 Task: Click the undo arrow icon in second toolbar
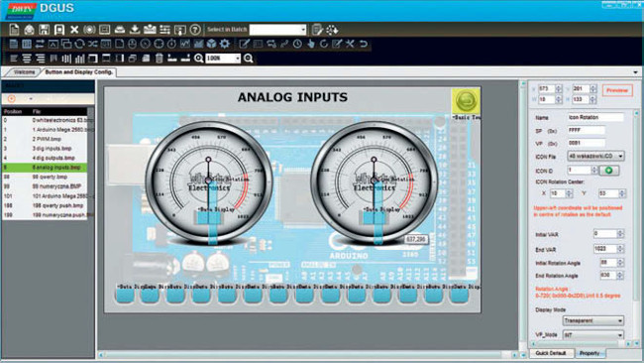click(x=363, y=44)
